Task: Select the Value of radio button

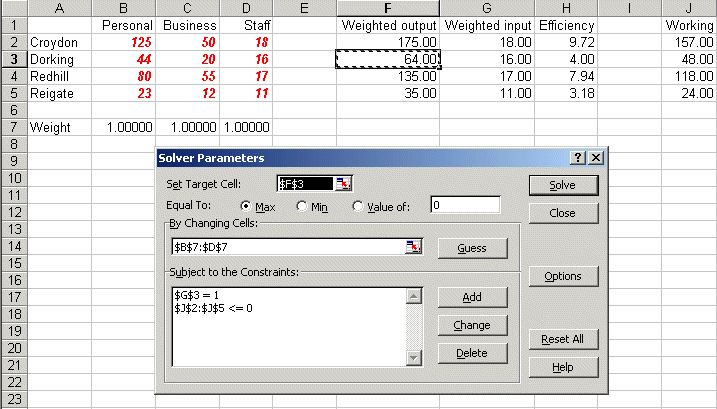Action: click(359, 206)
